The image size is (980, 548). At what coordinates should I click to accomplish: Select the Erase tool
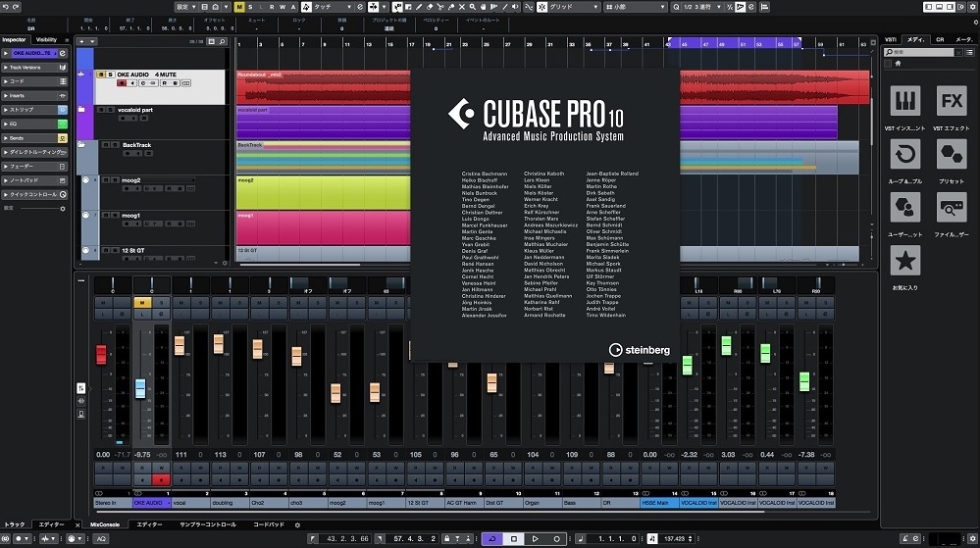(430, 7)
